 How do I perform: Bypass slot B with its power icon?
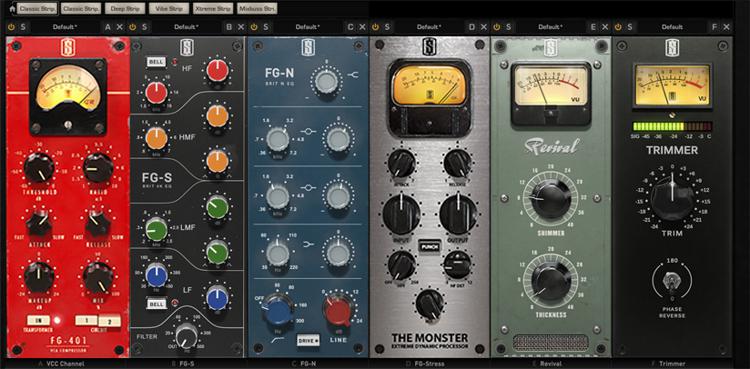[x=133, y=27]
